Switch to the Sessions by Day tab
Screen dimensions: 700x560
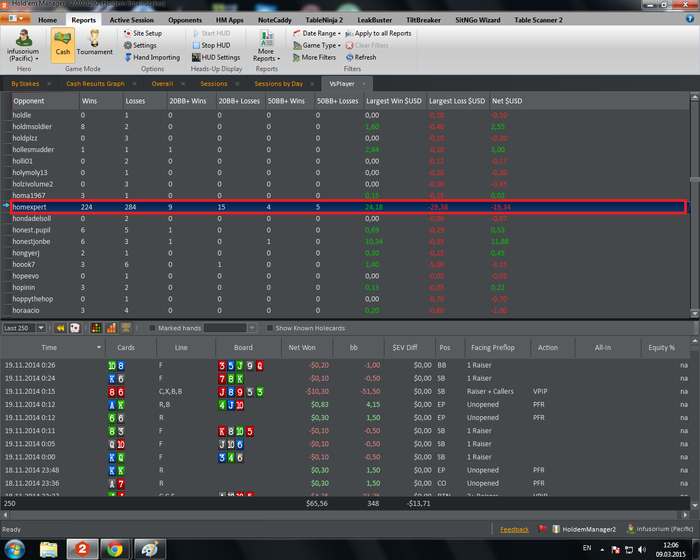(x=279, y=84)
